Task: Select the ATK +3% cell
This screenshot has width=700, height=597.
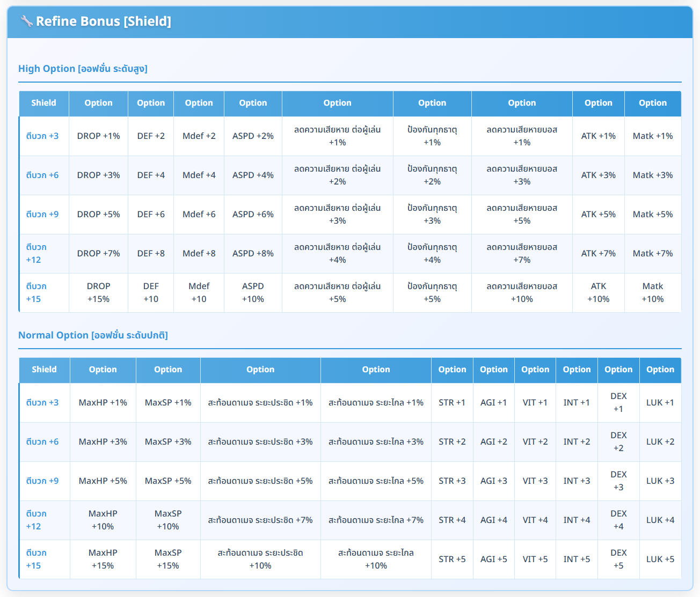Action: 598,175
